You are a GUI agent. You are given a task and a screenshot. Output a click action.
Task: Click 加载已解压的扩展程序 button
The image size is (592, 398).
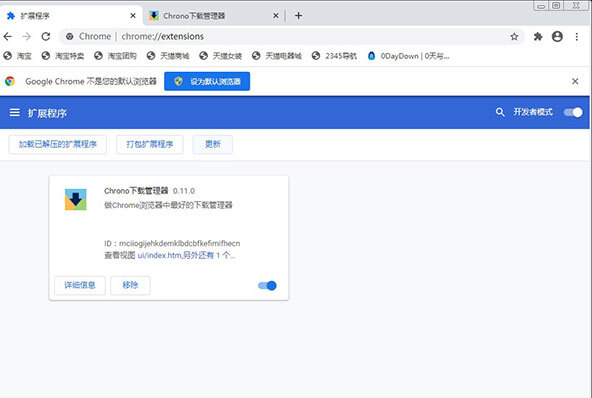58,144
